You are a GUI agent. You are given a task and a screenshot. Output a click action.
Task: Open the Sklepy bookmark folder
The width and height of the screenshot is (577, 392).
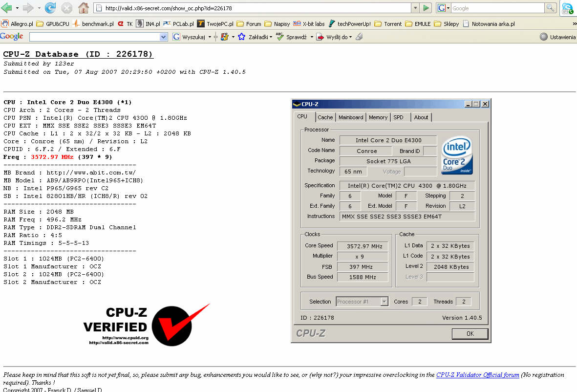point(447,23)
